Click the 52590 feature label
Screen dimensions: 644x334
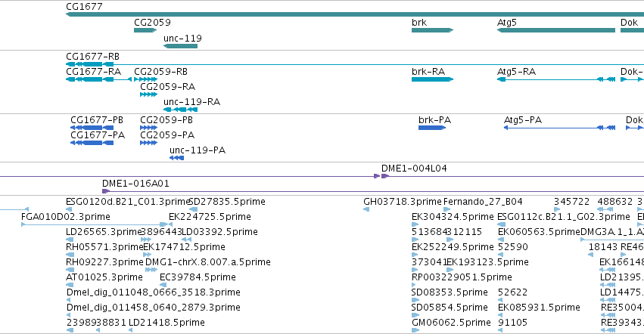512,247
